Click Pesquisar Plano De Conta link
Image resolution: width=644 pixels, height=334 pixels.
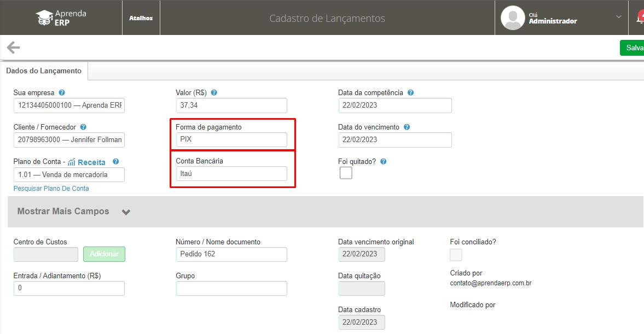[51, 189]
